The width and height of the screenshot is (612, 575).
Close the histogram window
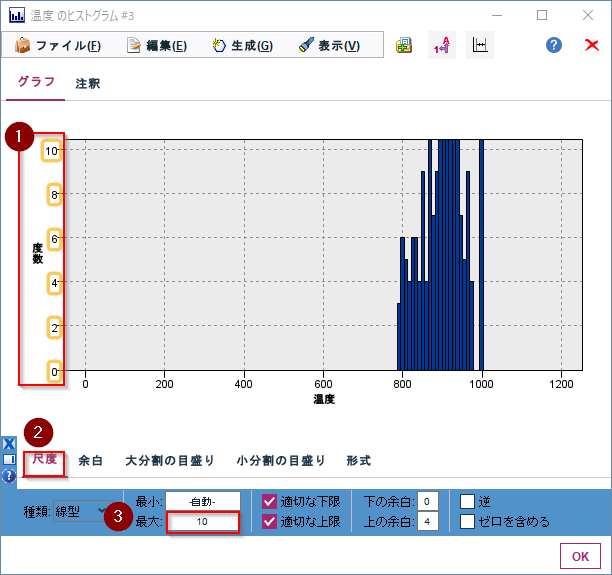coord(588,15)
